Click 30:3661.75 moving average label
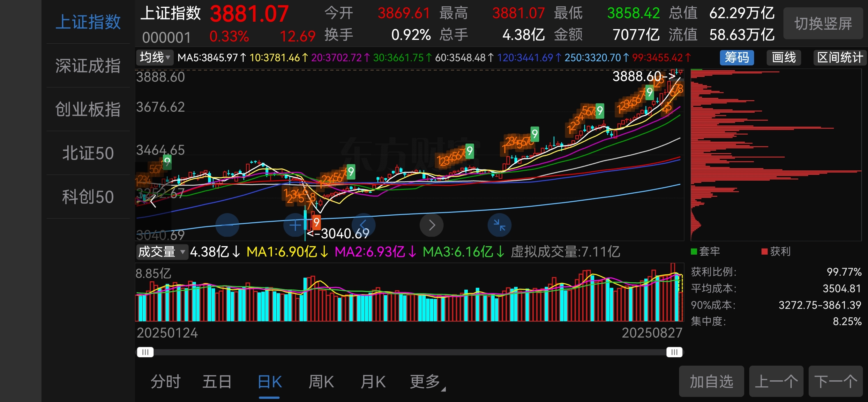Viewport: 868px width, 402px height. tap(402, 58)
